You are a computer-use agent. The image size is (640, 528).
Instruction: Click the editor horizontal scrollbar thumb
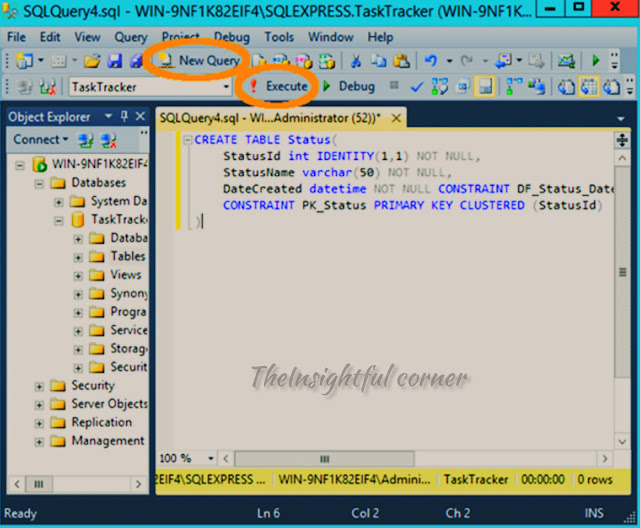[x=324, y=459]
